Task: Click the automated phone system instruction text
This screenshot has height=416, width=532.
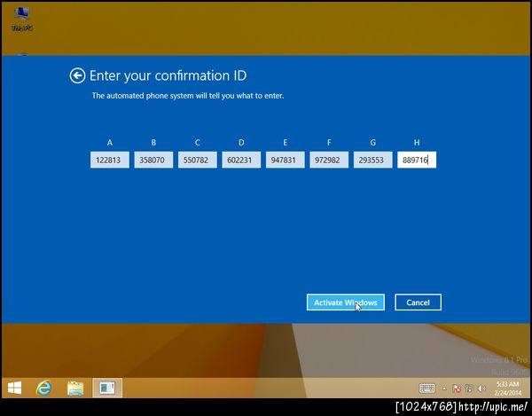Action: [x=188, y=96]
